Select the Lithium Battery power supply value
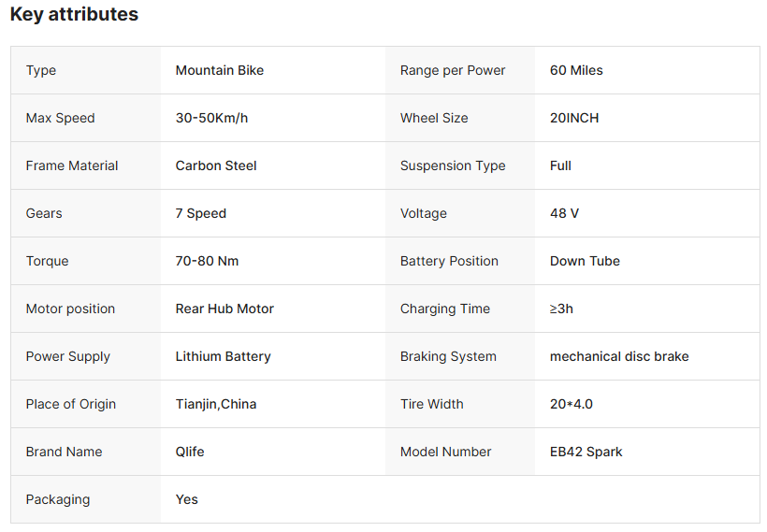 coord(223,356)
